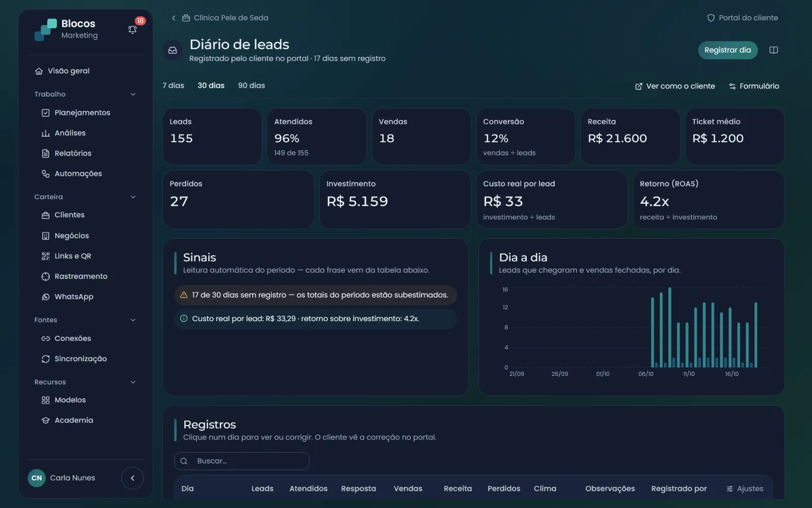Switch to the 90 dias tab
Image resolution: width=812 pixels, height=508 pixels.
coord(252,85)
